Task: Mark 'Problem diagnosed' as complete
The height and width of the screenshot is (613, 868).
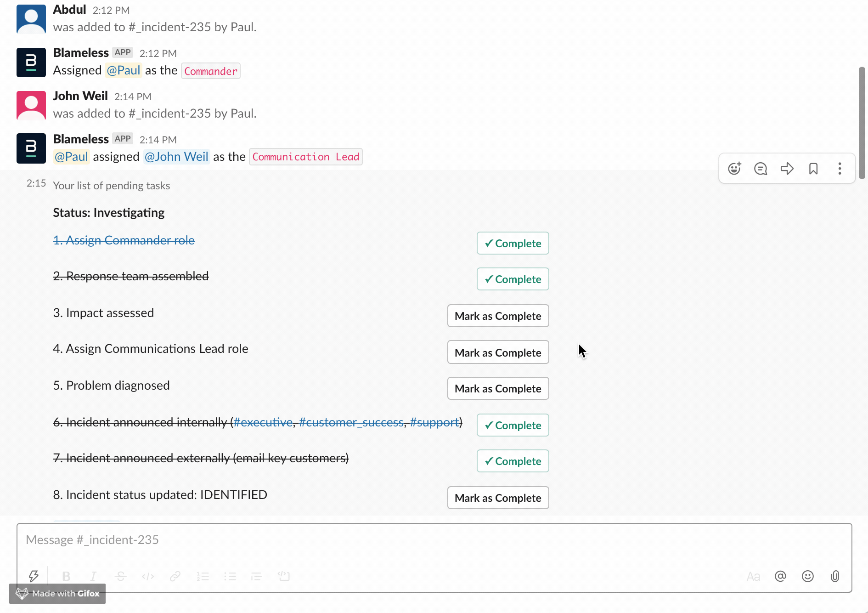Action: pos(498,389)
